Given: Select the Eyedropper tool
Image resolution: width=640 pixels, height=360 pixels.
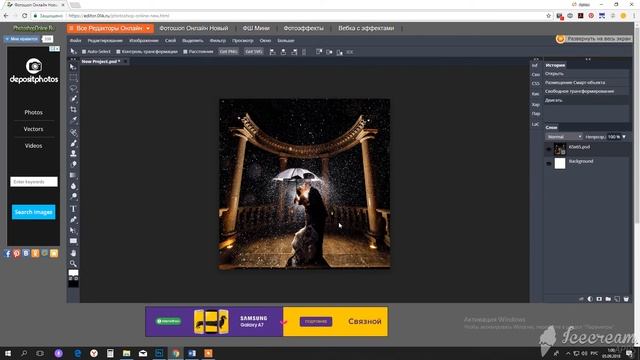Looking at the screenshot, I should pyautogui.click(x=73, y=120).
